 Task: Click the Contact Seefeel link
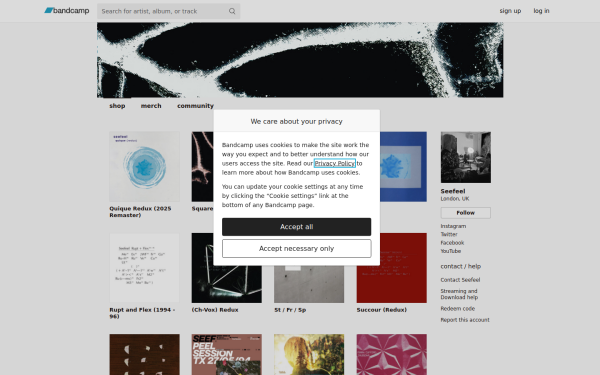[460, 280]
